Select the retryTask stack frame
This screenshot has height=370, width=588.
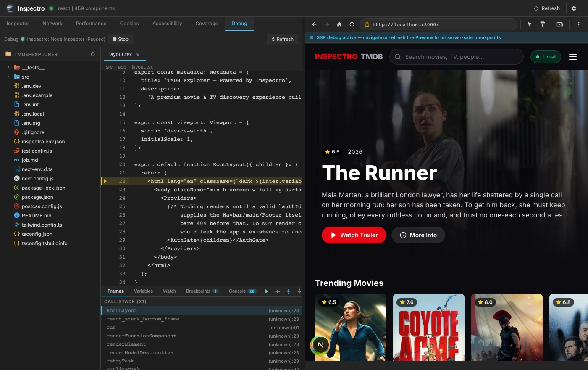coord(202,361)
